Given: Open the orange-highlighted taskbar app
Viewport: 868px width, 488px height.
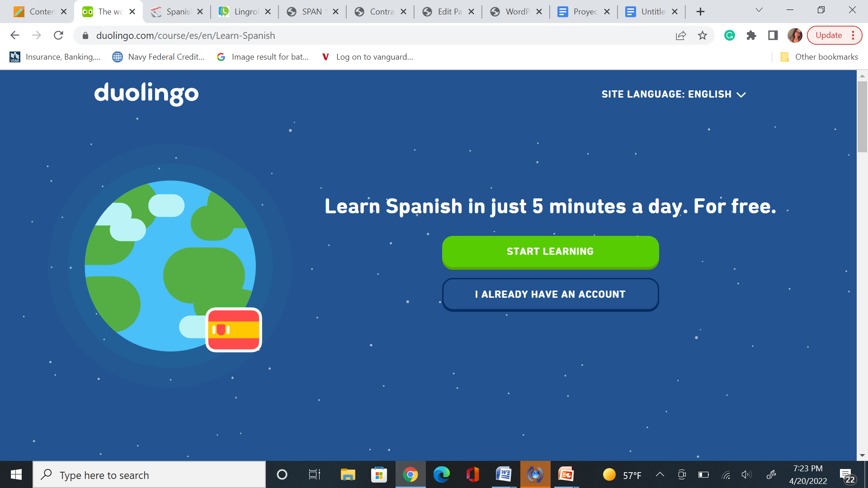Looking at the screenshot, I should pos(535,474).
